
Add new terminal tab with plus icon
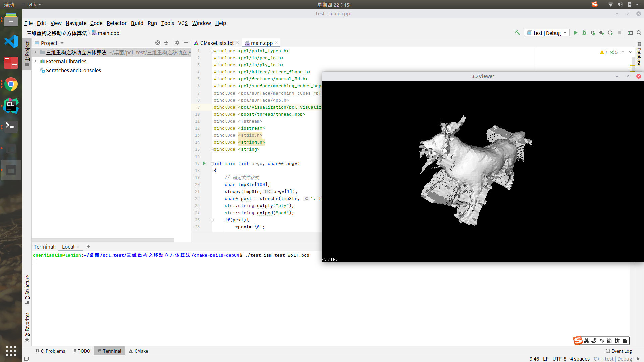[88, 246]
